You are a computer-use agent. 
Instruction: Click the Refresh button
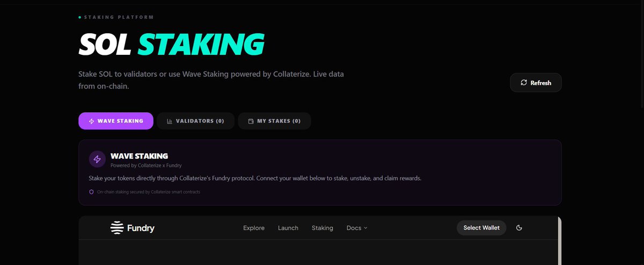pos(536,83)
